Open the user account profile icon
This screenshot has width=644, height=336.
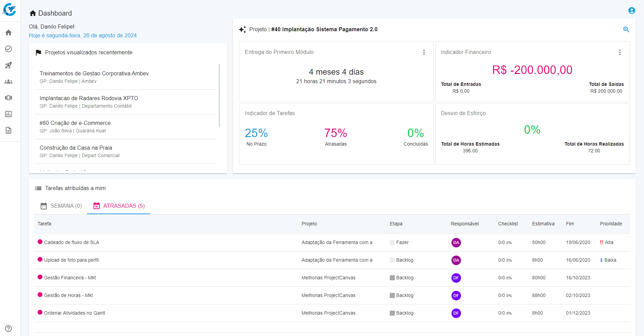pyautogui.click(x=631, y=11)
